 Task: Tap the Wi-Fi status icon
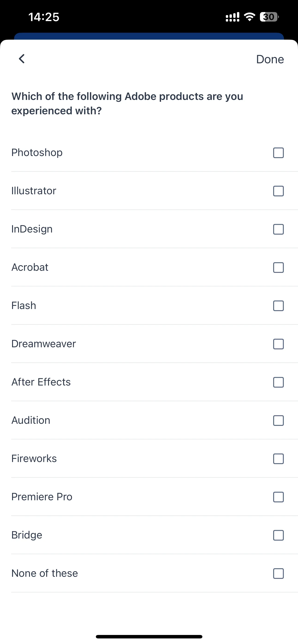point(249,17)
